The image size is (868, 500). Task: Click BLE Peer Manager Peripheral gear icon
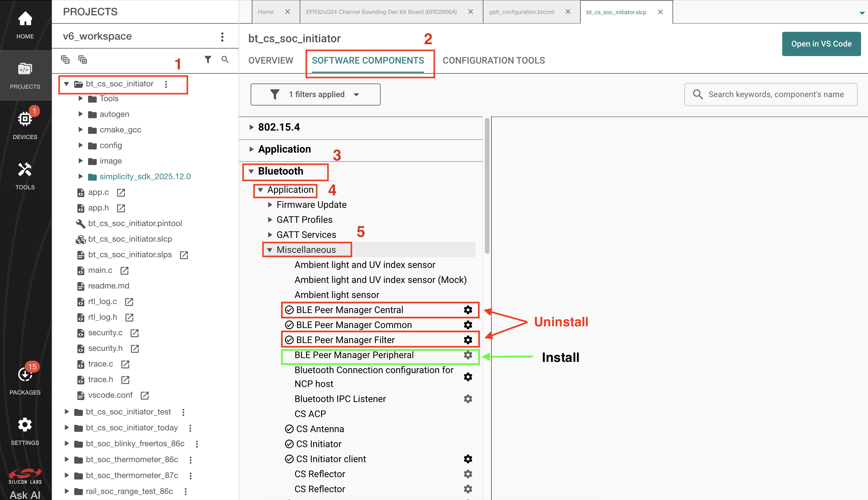pyautogui.click(x=468, y=355)
